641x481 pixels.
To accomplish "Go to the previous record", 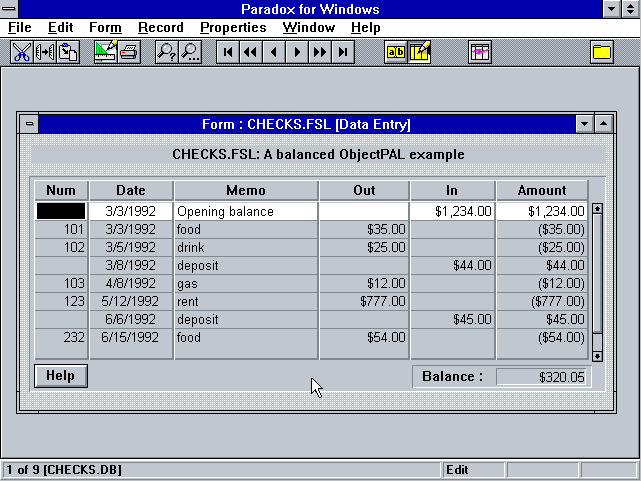I will (x=274, y=52).
